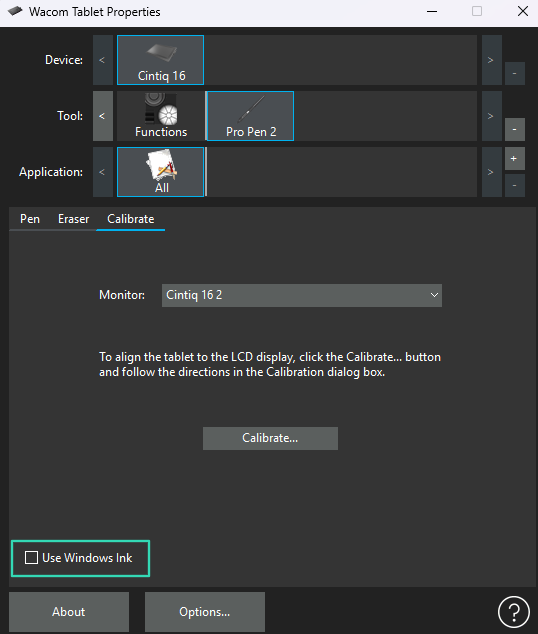
Task: Switch to the Eraser tab
Action: tap(73, 219)
